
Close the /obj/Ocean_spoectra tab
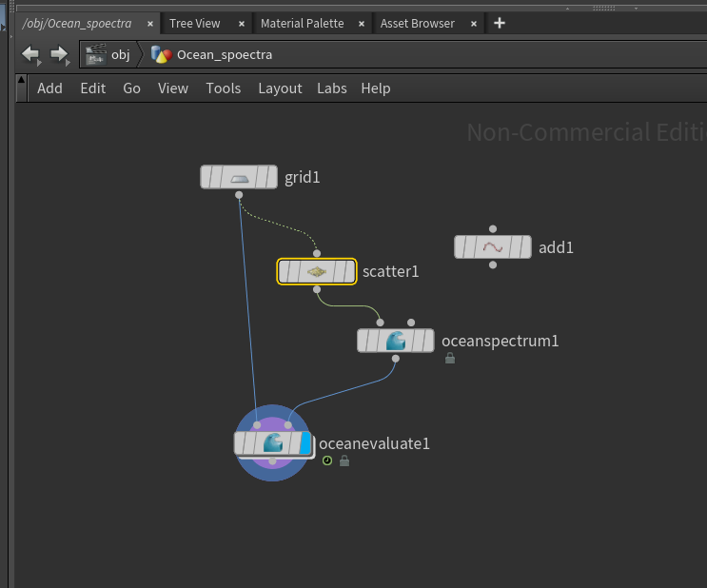click(150, 24)
